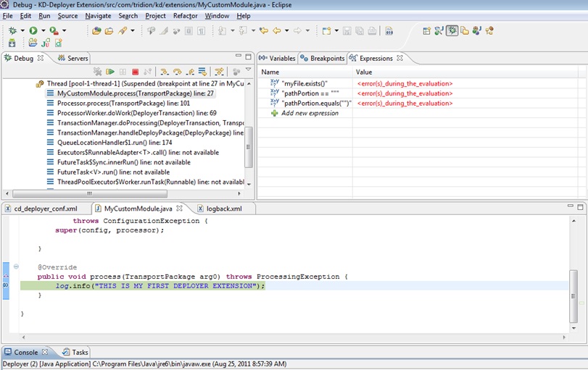Click the green Run toolbar button
The height and width of the screenshot is (370, 588).
[33, 30]
